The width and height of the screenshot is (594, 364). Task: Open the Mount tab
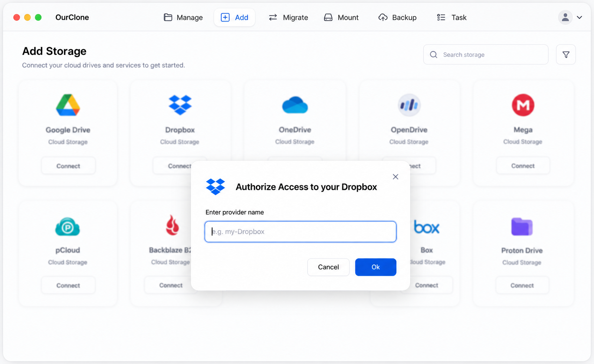pyautogui.click(x=341, y=17)
